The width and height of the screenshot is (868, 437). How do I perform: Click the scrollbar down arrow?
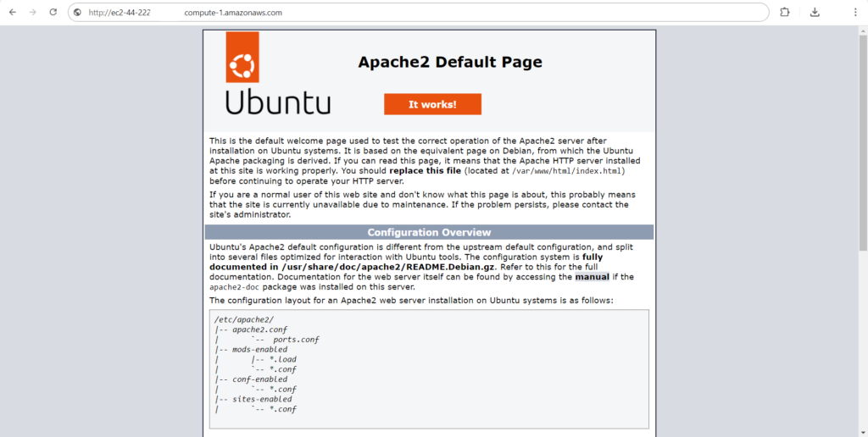point(863,432)
